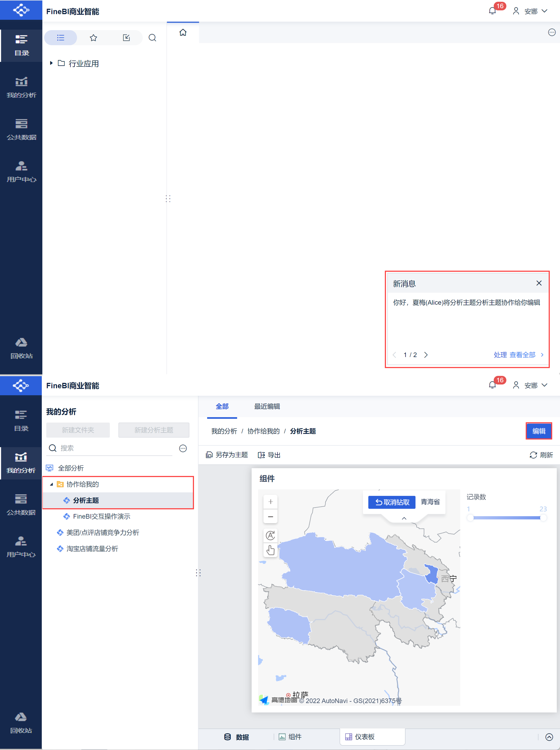Open the shared-to-me edit icon view
This screenshot has width=560, height=750.
(x=126, y=38)
